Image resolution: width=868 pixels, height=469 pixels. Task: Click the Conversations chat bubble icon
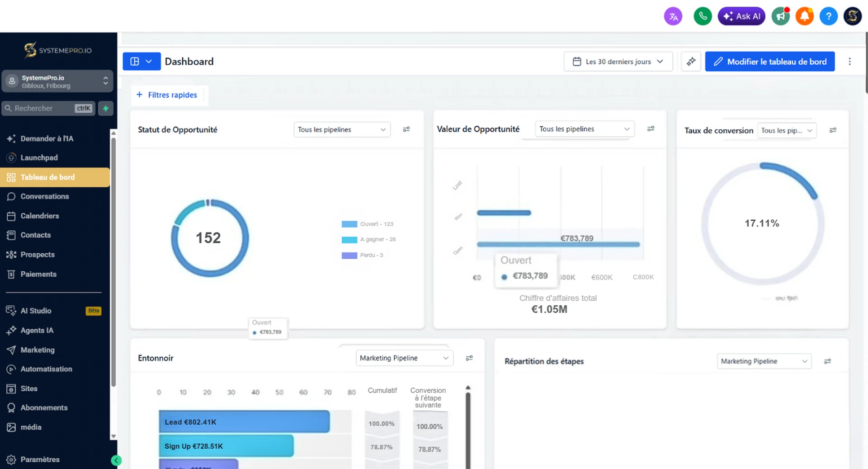click(11, 196)
